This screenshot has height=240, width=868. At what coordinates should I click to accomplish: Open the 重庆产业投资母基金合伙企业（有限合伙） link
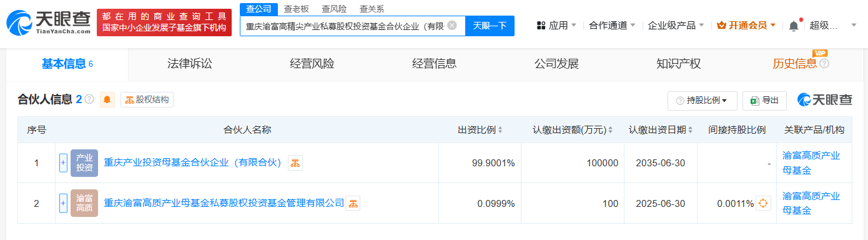pyautogui.click(x=193, y=163)
